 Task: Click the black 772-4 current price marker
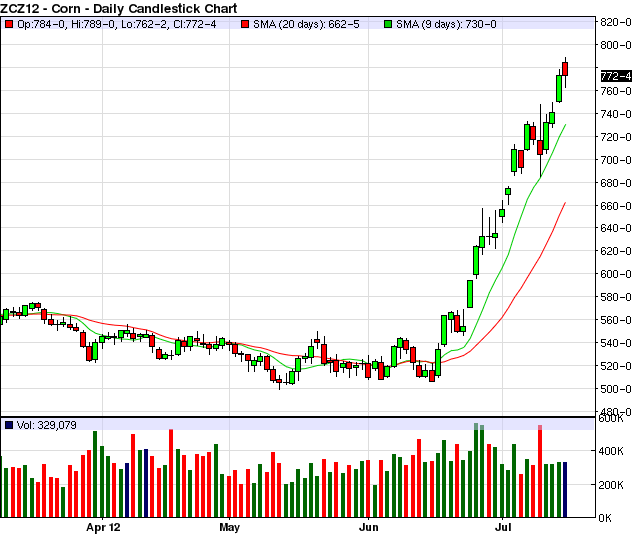coord(616,76)
